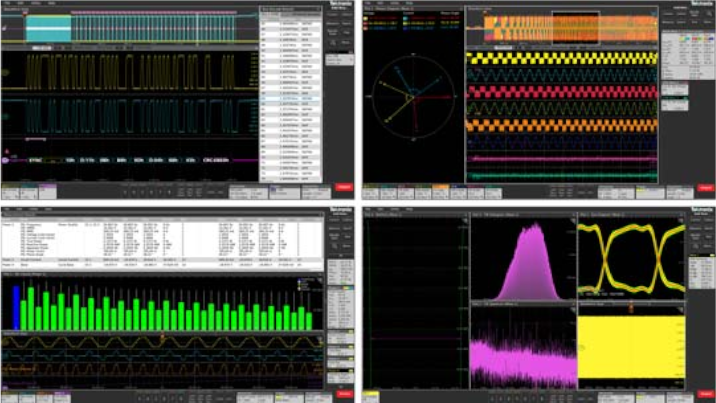
Task: Click the red Run/Stop button in the top-left scope
Action: pos(344,187)
